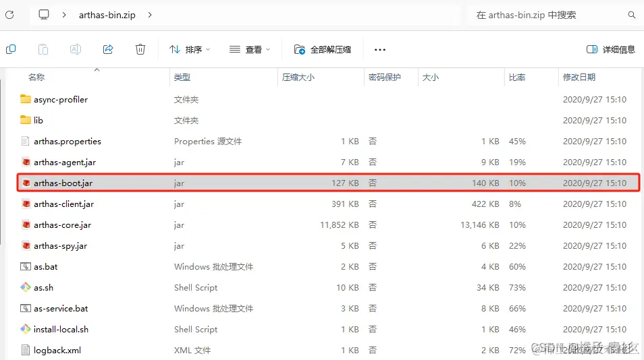Sort by 修改日期 column header
Image resolution: width=644 pixels, height=360 pixels.
click(x=579, y=77)
